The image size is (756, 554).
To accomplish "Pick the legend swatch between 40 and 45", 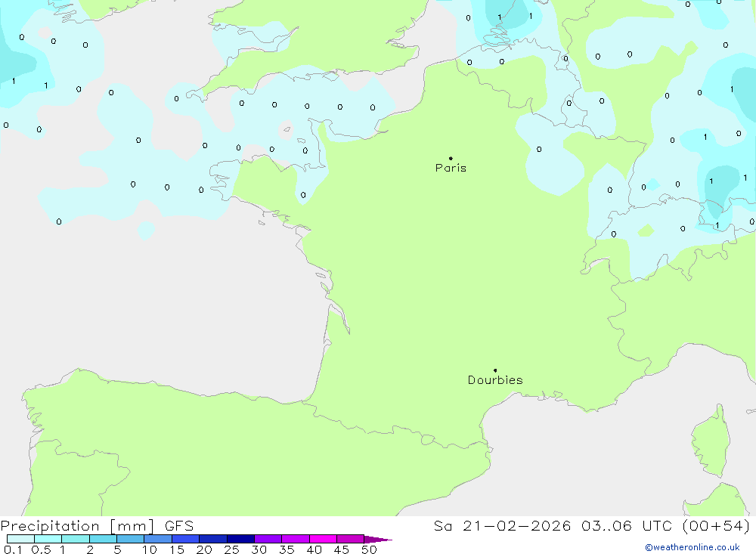I will pos(323,539).
